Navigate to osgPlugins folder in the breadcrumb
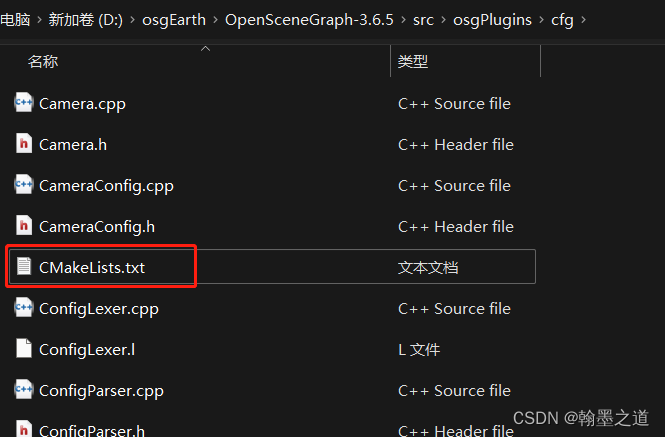This screenshot has height=437, width=665. 492,20
